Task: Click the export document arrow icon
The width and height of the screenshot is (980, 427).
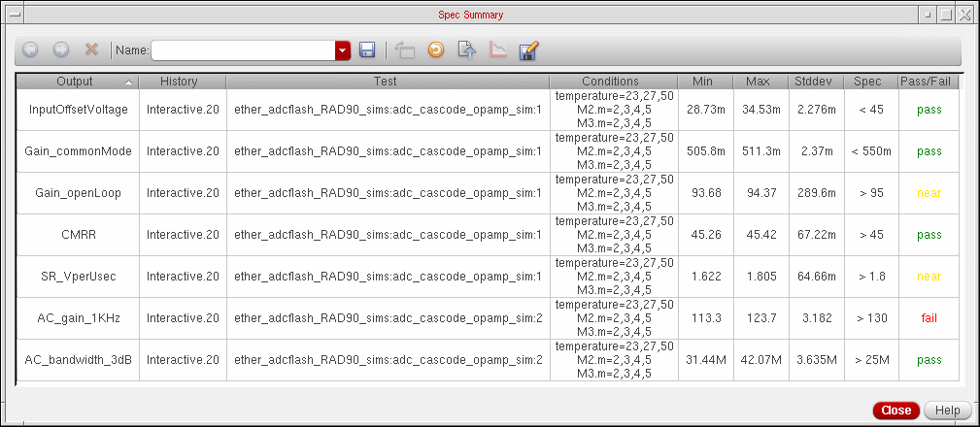Action: pyautogui.click(x=466, y=49)
